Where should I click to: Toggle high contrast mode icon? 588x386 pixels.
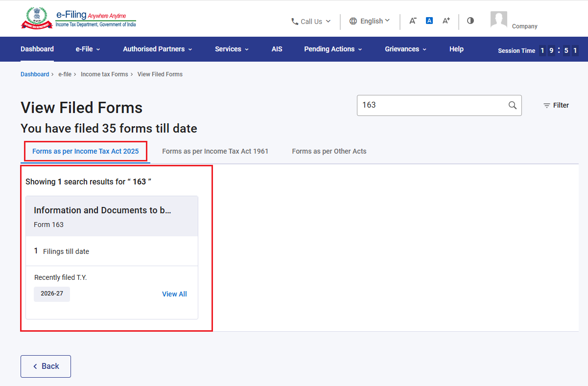(470, 21)
